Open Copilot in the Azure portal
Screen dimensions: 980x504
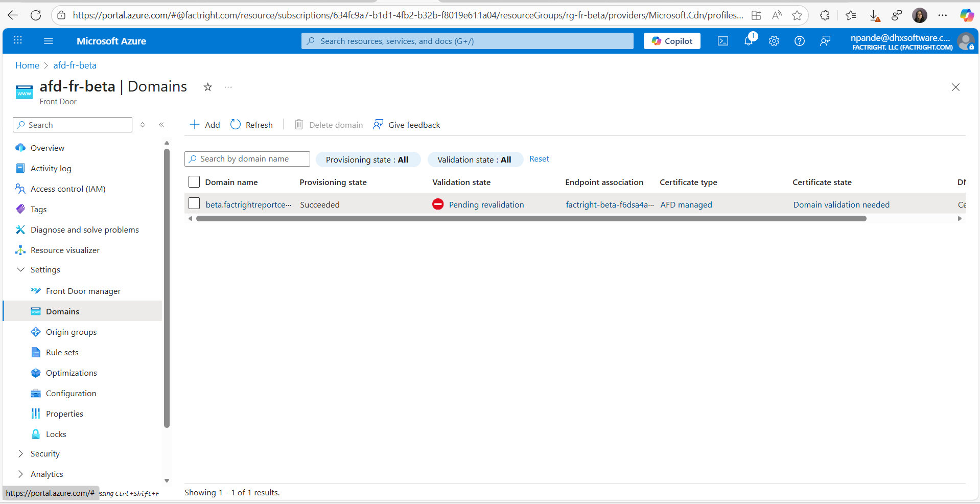click(672, 41)
